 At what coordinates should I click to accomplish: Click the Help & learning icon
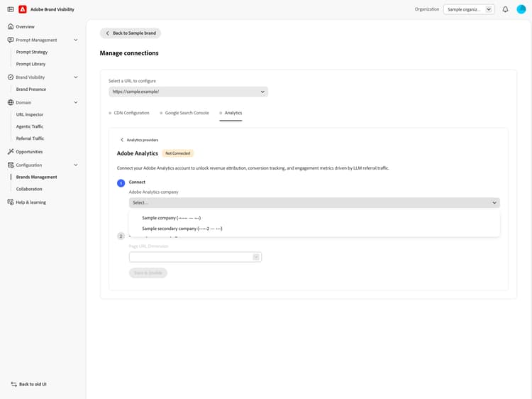pos(11,202)
